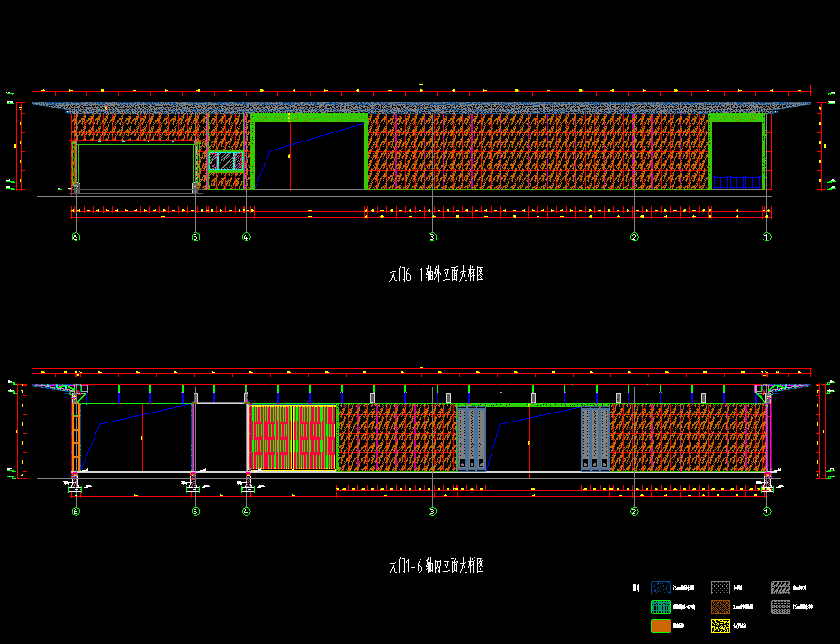Pick the gray dotted legend swatch
The image size is (840, 644).
tap(720, 587)
